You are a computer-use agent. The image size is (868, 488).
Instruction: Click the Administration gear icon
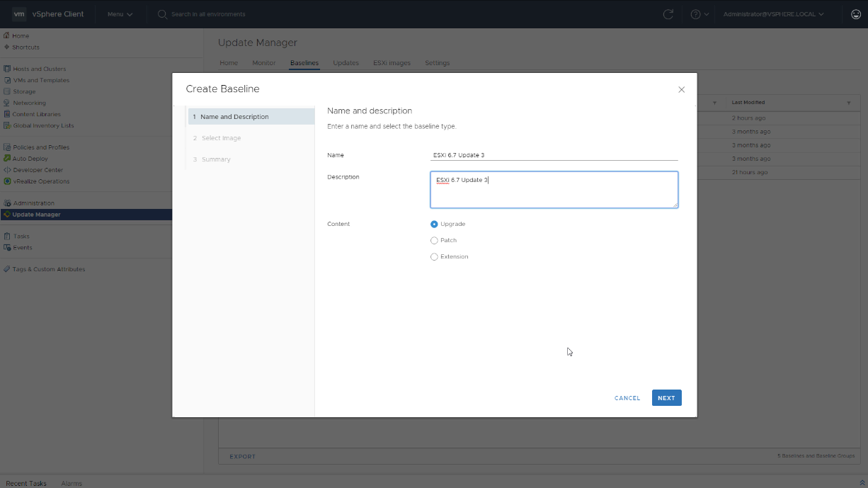[x=7, y=203]
